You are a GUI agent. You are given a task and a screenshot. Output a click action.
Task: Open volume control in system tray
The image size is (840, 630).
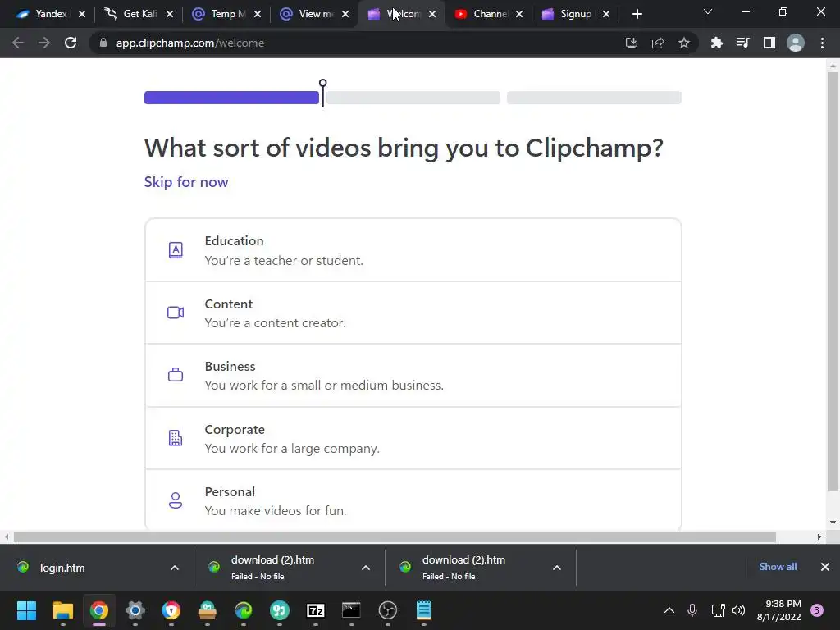tap(738, 610)
